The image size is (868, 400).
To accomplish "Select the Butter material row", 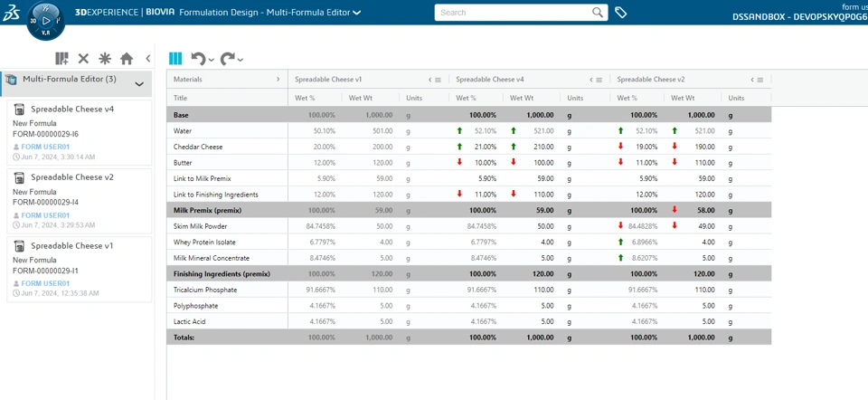I will 469,162.
